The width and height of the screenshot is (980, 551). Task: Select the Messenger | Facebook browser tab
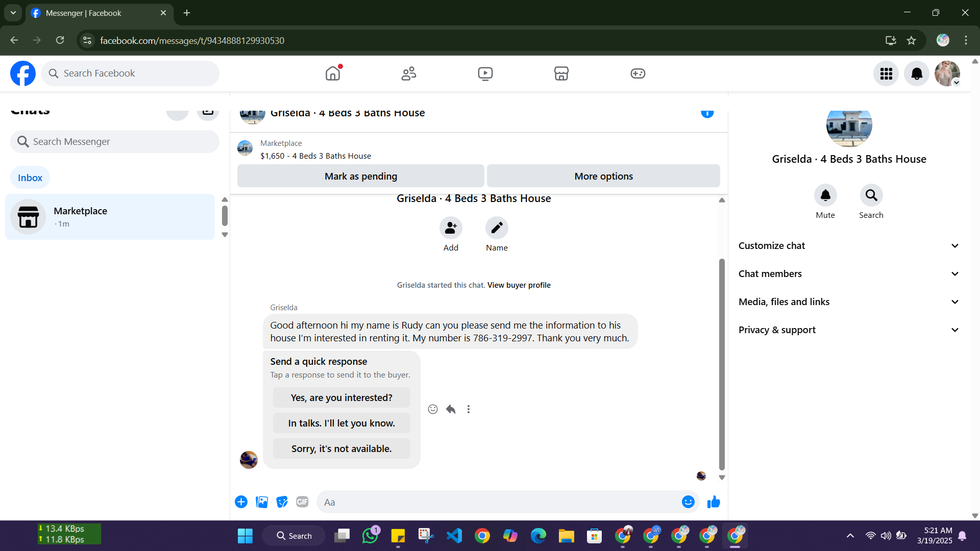coord(99,13)
